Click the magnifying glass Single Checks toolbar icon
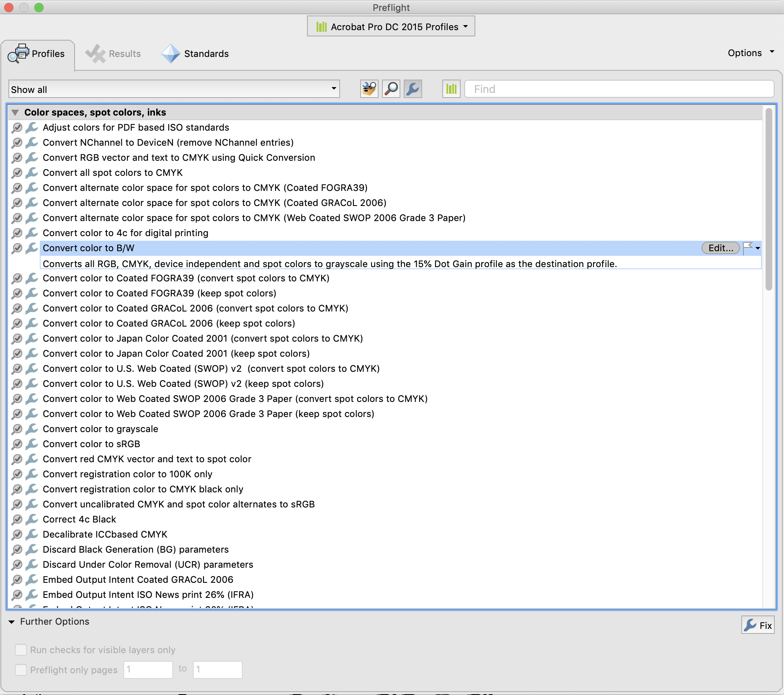 tap(391, 89)
